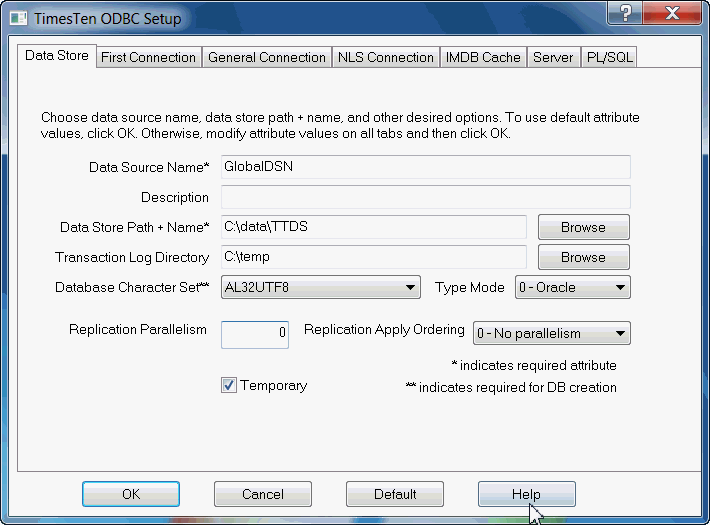The width and height of the screenshot is (710, 525).
Task: Switch to the First Connection tab
Action: pos(148,57)
